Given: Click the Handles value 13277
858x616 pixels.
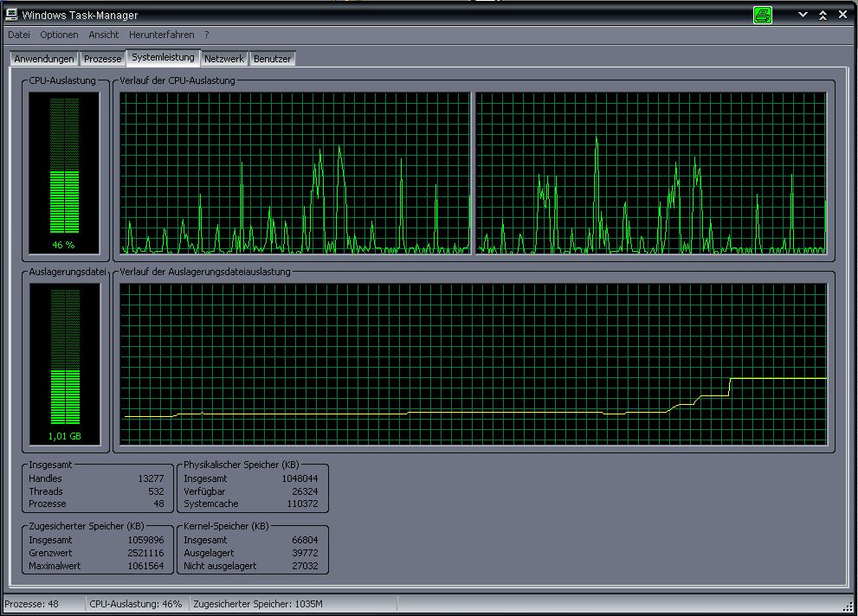Looking at the screenshot, I should pos(151,478).
